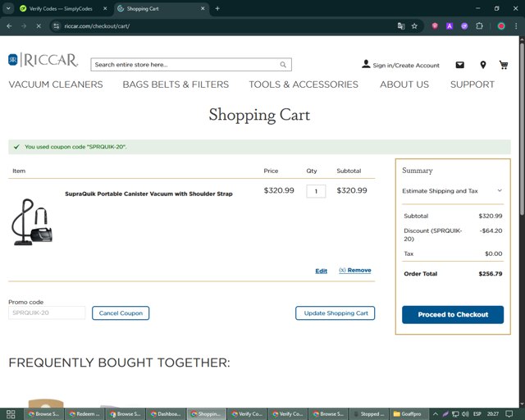Click the Riccar logo

[43, 60]
